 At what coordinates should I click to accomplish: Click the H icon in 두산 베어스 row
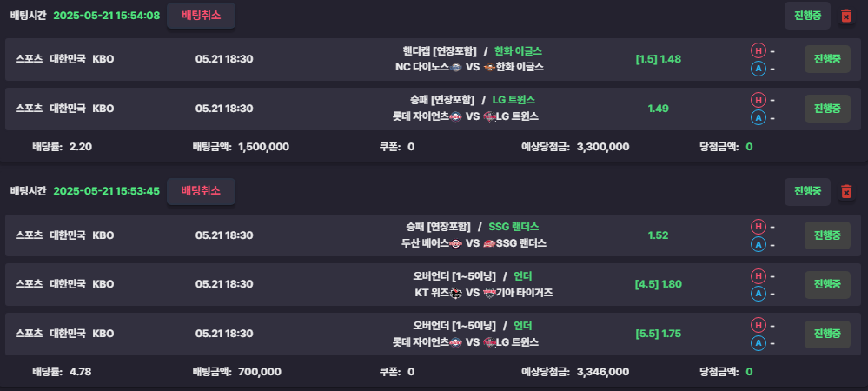(758, 227)
